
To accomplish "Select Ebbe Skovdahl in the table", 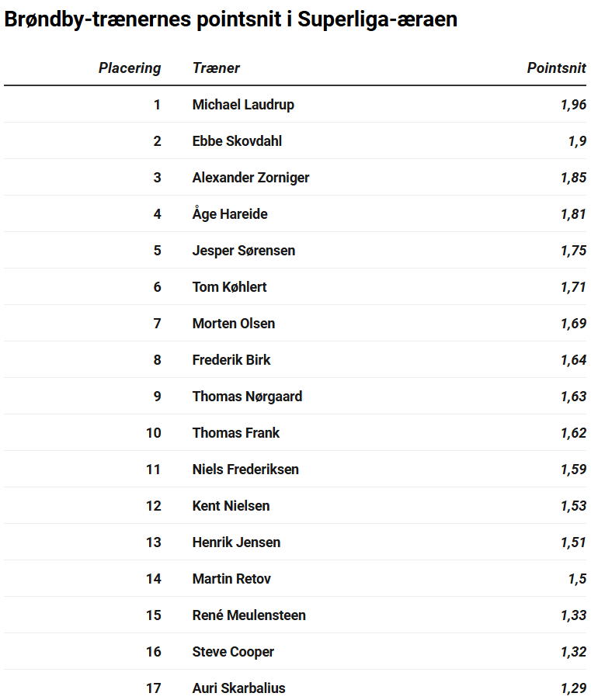I will click(x=237, y=141).
